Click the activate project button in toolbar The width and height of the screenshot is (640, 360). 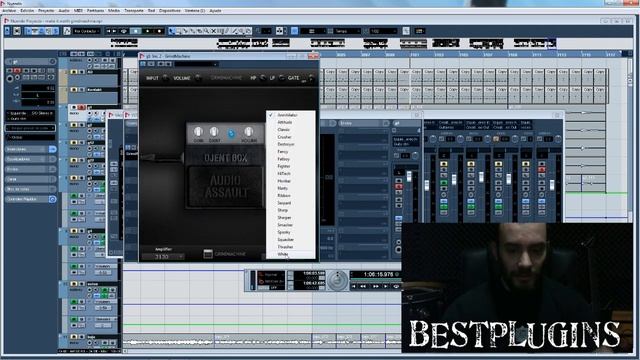point(7,31)
